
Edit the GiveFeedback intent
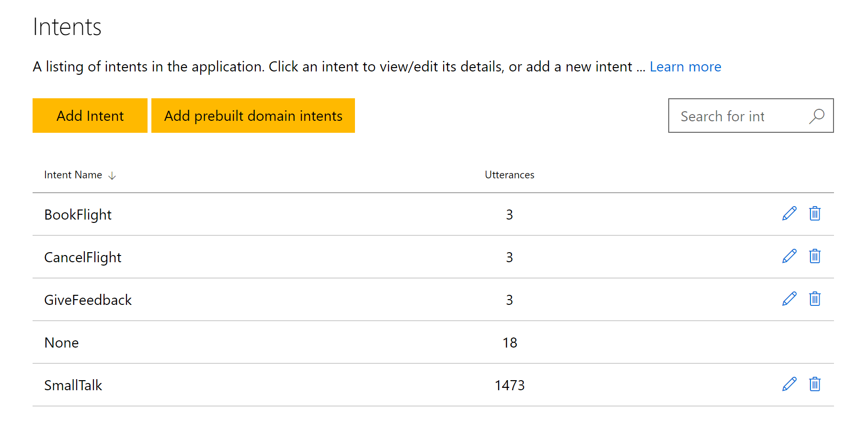pos(789,299)
